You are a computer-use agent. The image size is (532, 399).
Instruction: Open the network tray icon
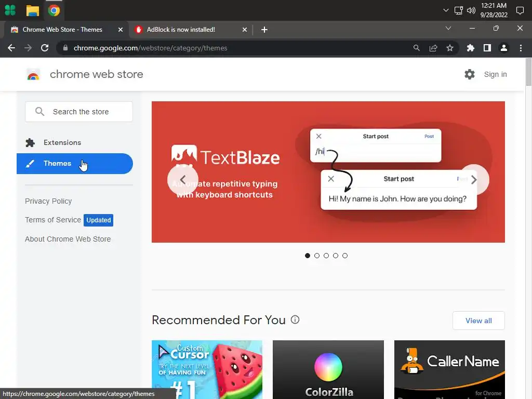coord(458,10)
